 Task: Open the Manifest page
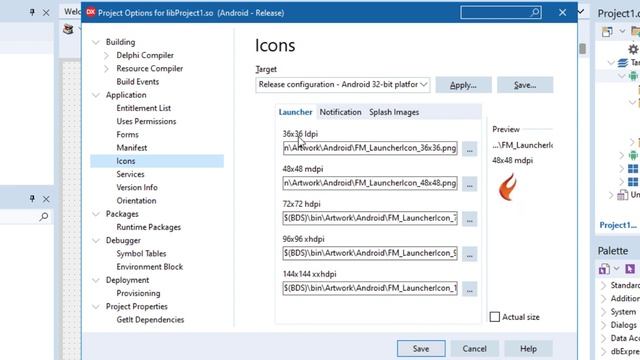131,148
